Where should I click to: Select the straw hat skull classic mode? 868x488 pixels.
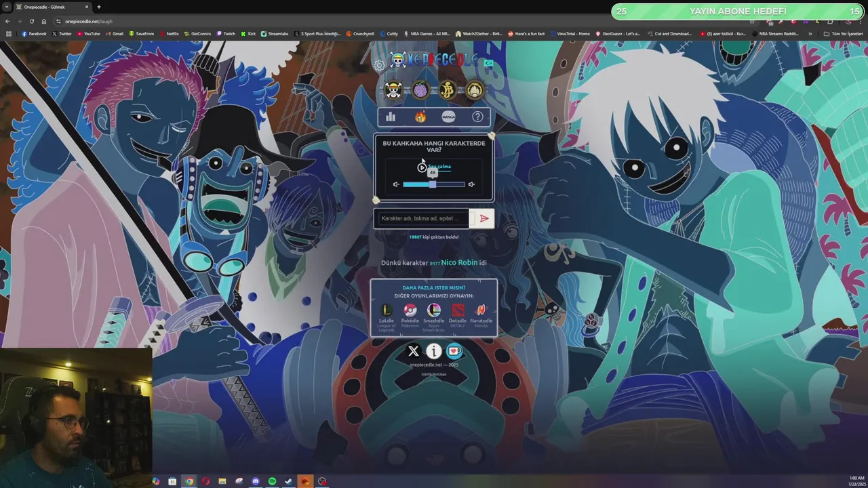click(393, 89)
